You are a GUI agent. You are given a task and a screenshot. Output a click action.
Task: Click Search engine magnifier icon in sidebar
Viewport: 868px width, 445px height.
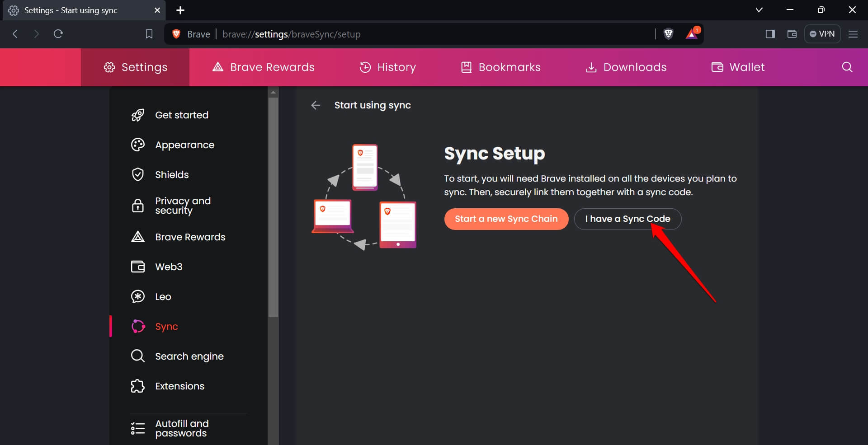[x=138, y=356]
